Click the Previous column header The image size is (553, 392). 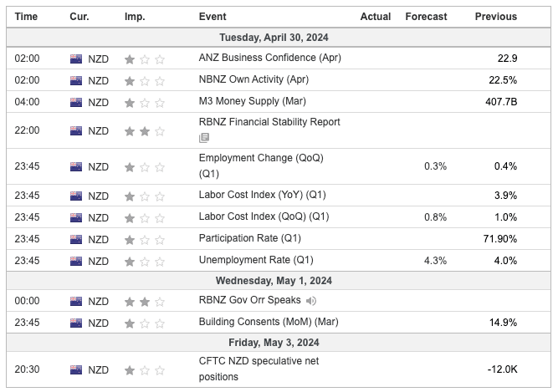pos(495,17)
